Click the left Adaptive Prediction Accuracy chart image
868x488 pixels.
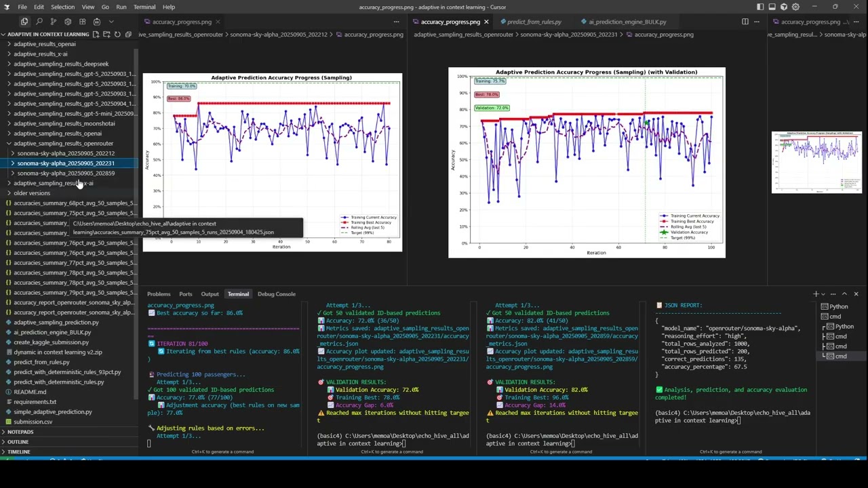[x=272, y=162]
